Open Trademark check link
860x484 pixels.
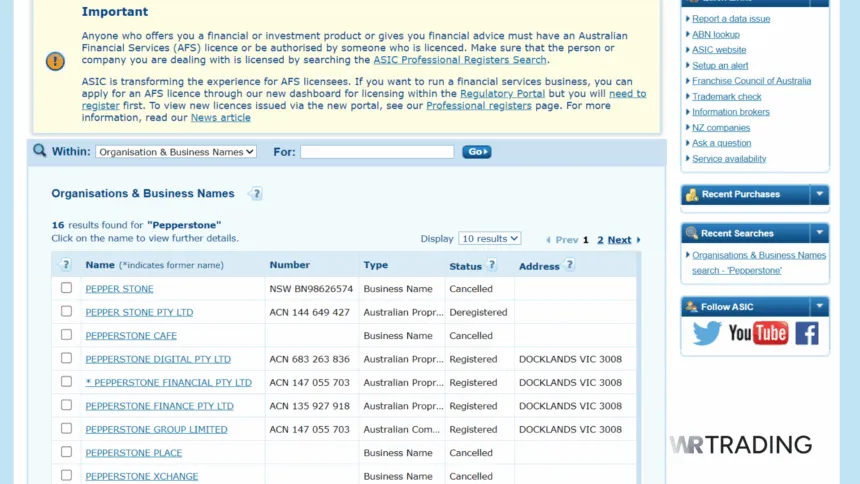pyautogui.click(x=727, y=97)
